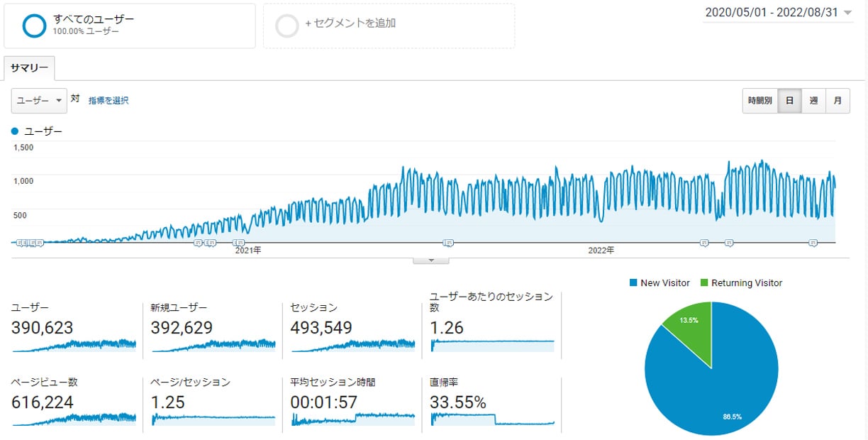Click the blue New Visitor legend square
868x440 pixels.
coord(633,283)
